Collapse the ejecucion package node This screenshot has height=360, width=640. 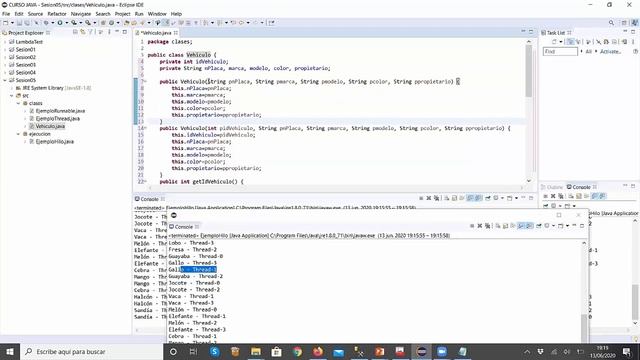coord(18,134)
